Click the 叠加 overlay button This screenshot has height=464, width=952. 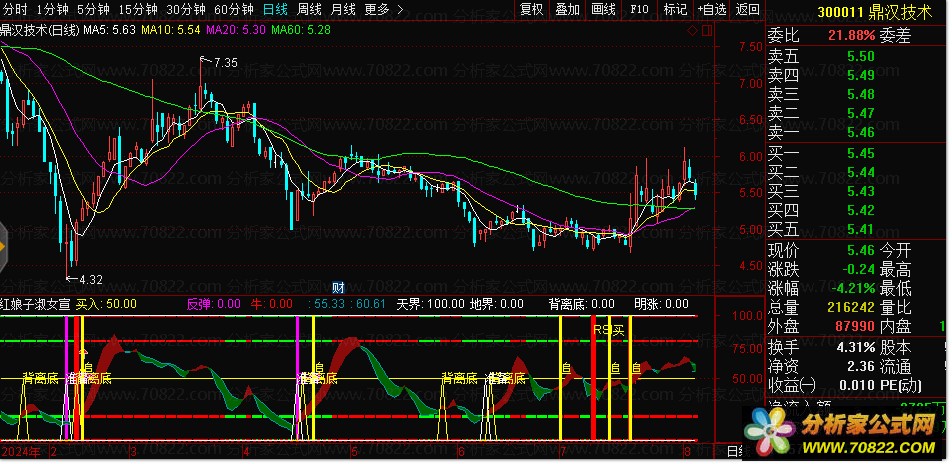pos(568,9)
